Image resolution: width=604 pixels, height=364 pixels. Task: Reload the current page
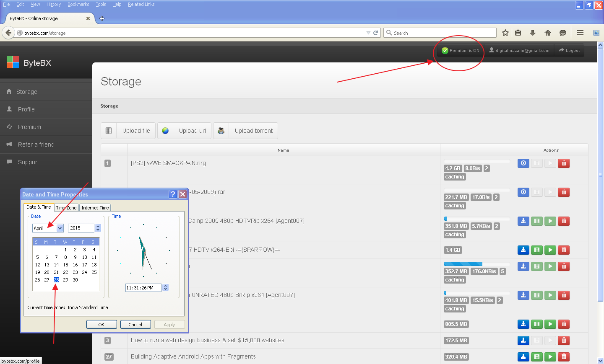(376, 33)
